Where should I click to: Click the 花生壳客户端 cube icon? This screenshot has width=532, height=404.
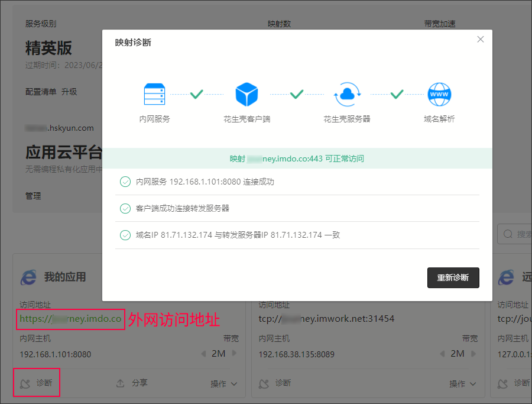[x=246, y=95]
